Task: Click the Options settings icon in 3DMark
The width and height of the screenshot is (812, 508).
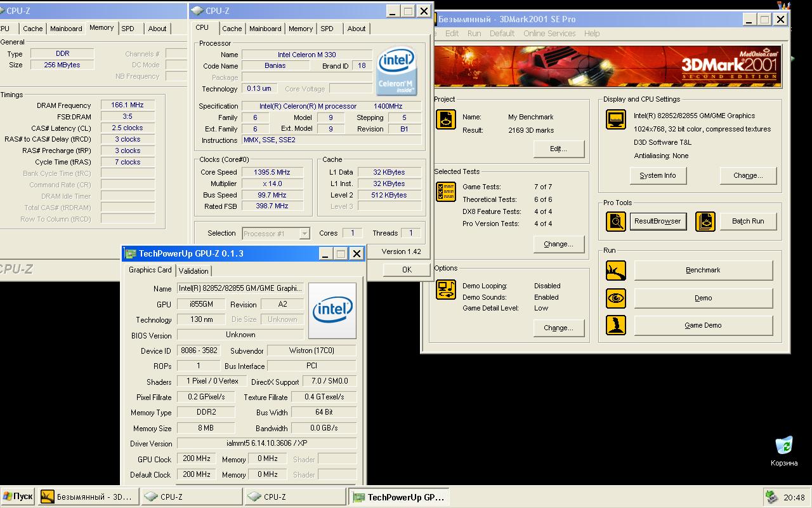Action: (x=446, y=289)
